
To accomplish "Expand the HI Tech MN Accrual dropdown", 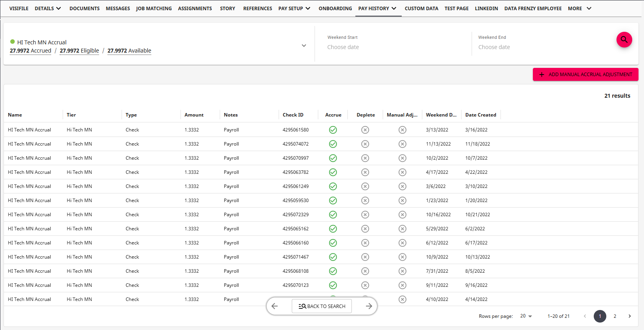I will click(304, 46).
